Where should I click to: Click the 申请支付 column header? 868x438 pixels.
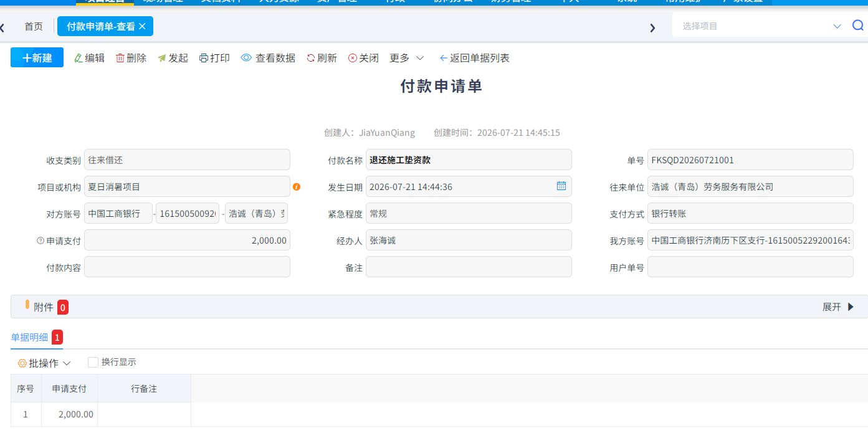coord(69,388)
